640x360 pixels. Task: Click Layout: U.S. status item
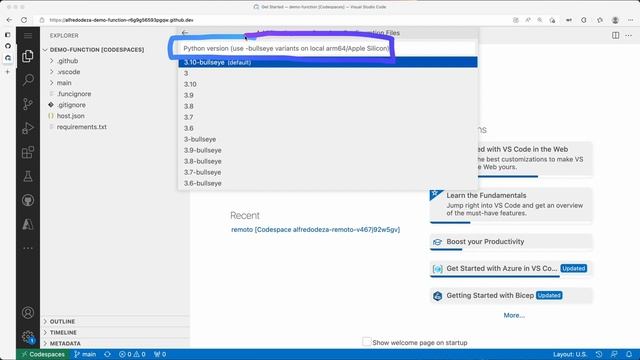click(x=570, y=354)
